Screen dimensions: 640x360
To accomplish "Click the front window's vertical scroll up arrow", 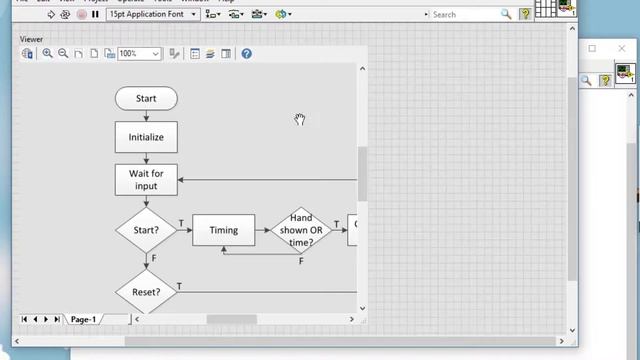I will (x=572, y=29).
